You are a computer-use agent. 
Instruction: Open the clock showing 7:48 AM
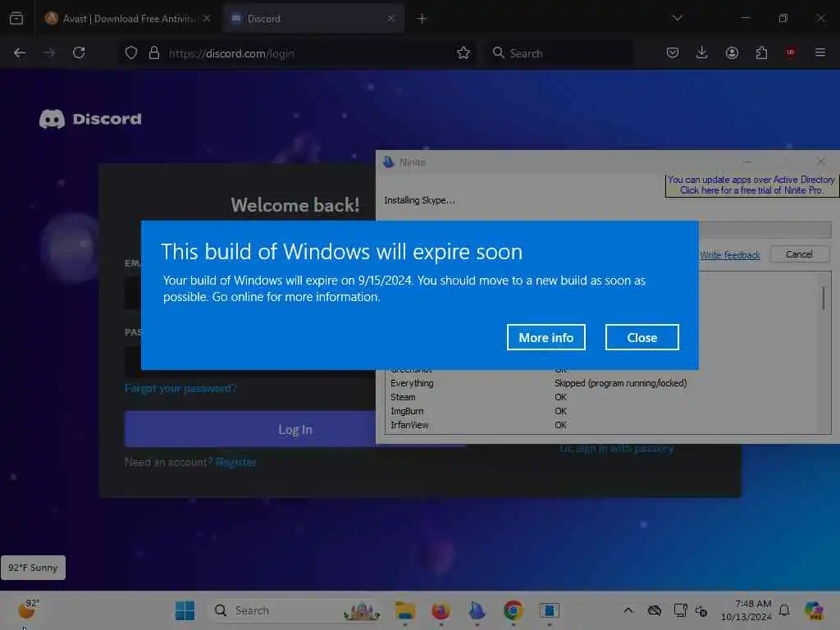(x=746, y=610)
